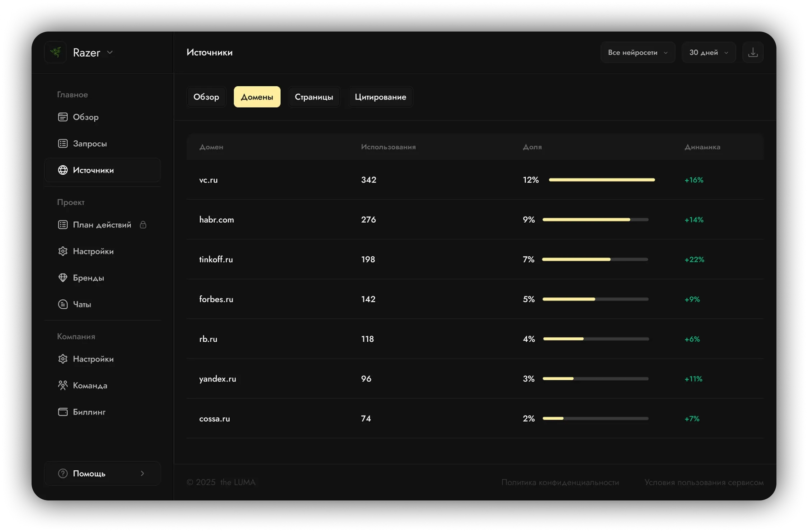Click the lock icon beside План действий

click(143, 225)
